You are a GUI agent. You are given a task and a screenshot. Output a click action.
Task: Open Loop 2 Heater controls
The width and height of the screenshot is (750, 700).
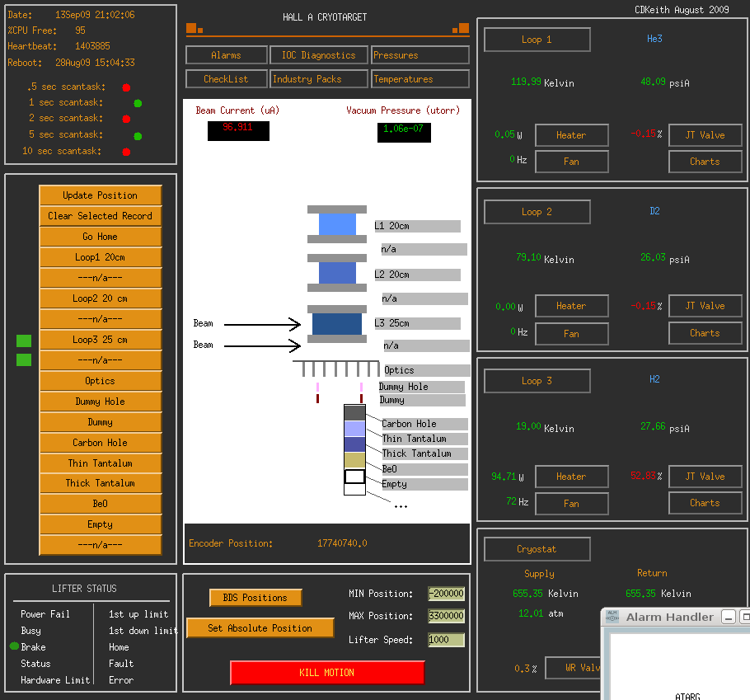pyautogui.click(x=572, y=306)
